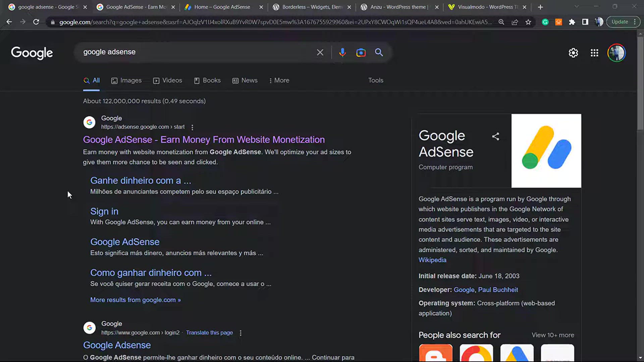This screenshot has height=362, width=644.
Task: Search by image with camera icon
Action: (361, 52)
